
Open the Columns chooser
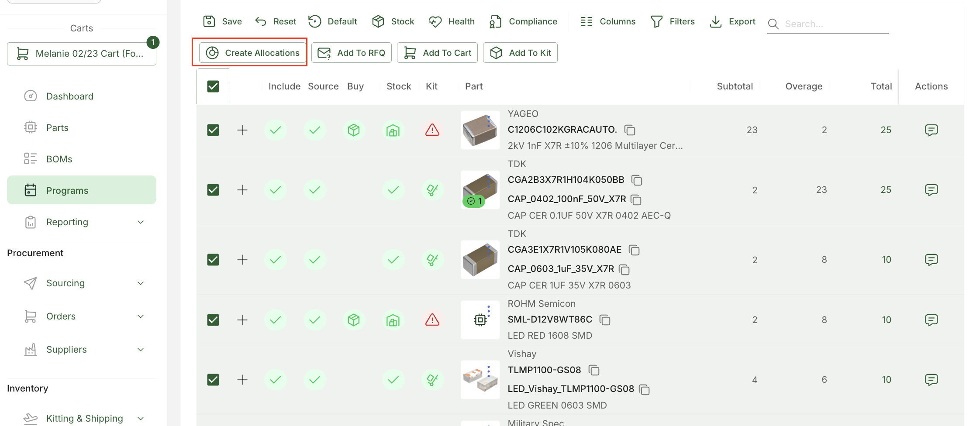[608, 21]
